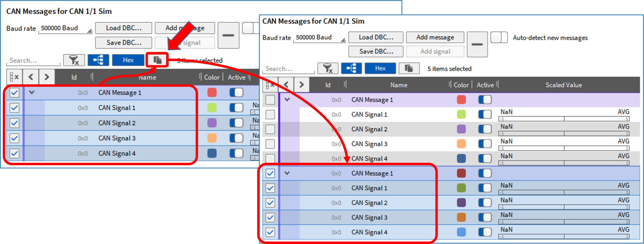The width and height of the screenshot is (644, 244).
Task: Collapse the CAN Message 1 row
Action: pyautogui.click(x=287, y=100)
